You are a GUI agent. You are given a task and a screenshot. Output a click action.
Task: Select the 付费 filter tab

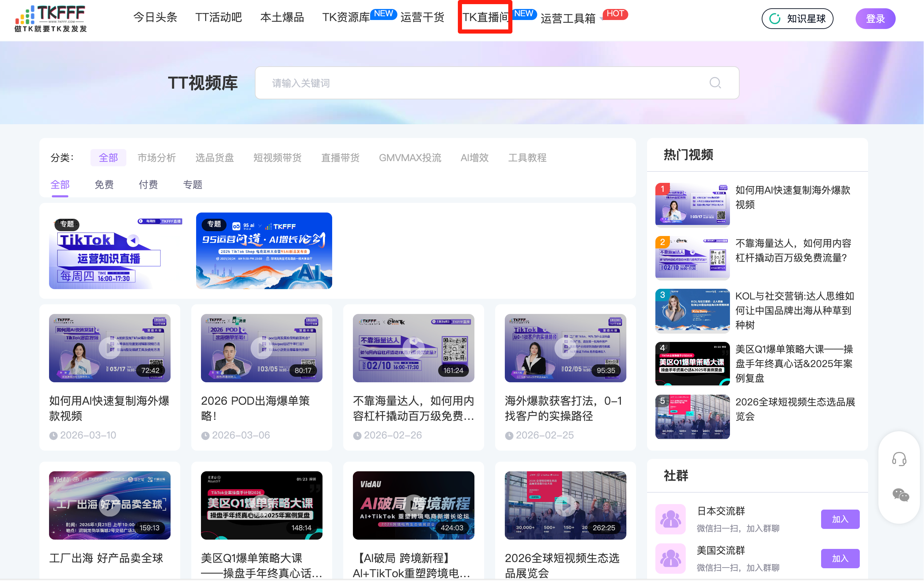(x=148, y=185)
